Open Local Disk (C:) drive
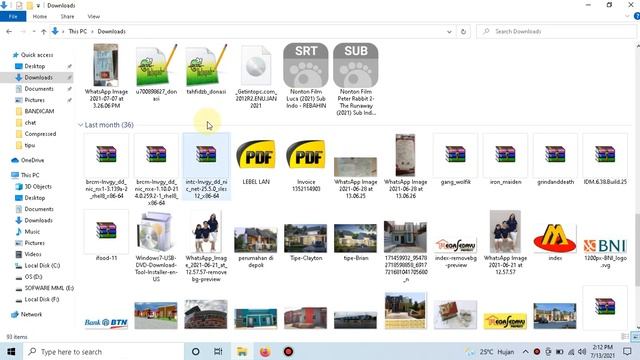This screenshot has height=360, width=640. click(x=42, y=265)
